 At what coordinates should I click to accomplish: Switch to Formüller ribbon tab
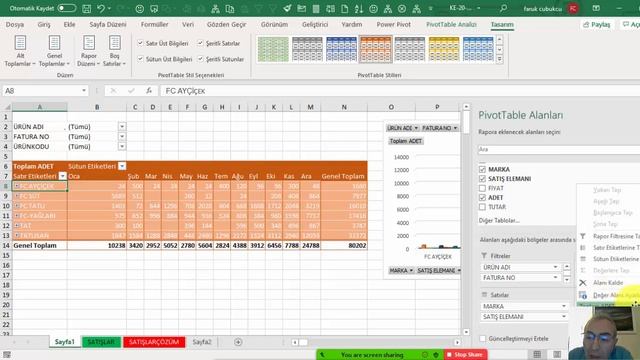154,24
